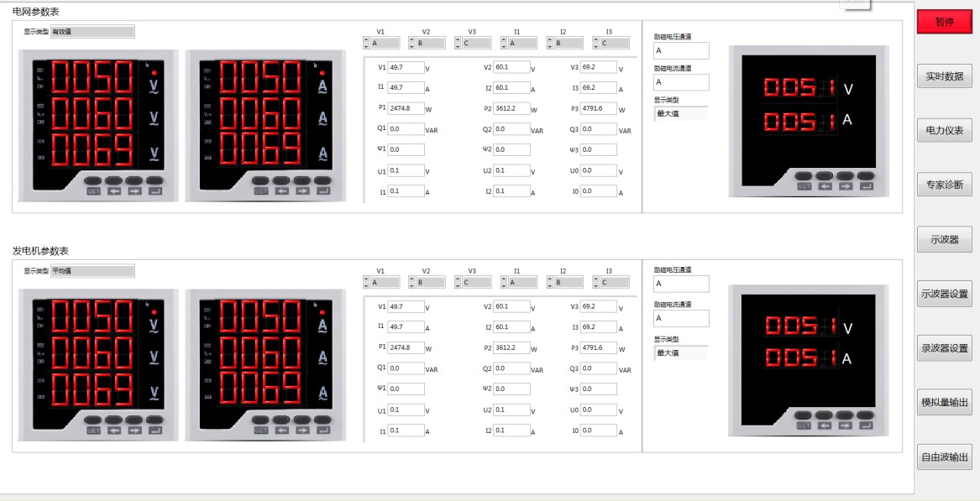Click enter key on the generator excitation meter
Image resolution: width=980 pixels, height=501 pixels.
pos(866,425)
